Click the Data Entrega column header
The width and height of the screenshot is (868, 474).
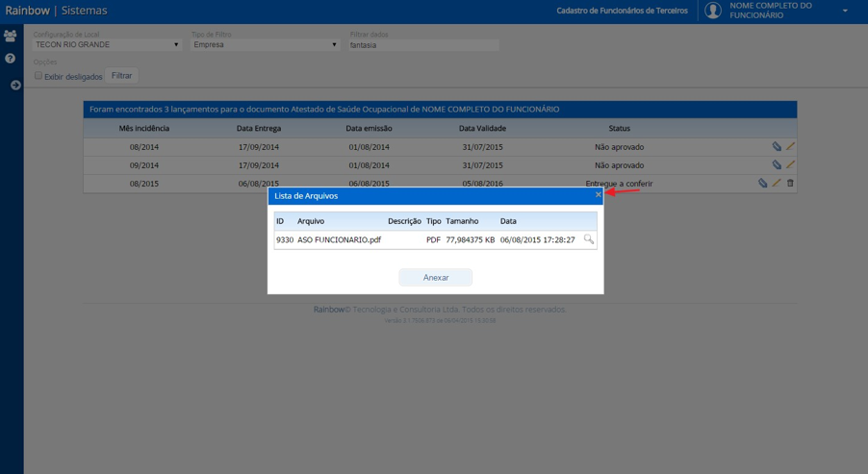click(x=259, y=128)
